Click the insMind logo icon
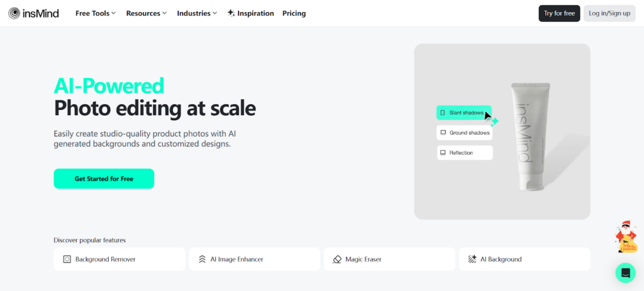Viewport: 644px width, 291px height. coord(14,13)
